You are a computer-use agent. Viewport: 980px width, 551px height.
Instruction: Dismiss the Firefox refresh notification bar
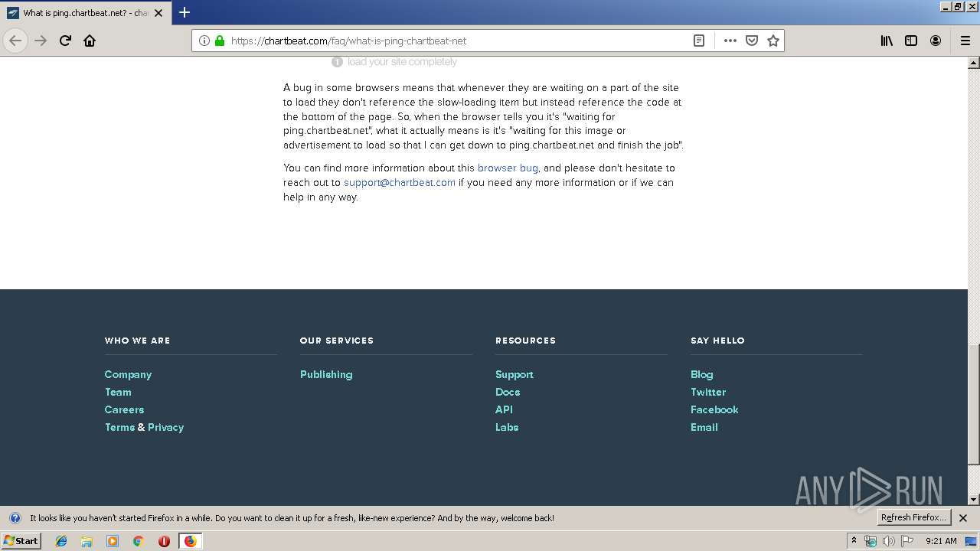point(963,518)
